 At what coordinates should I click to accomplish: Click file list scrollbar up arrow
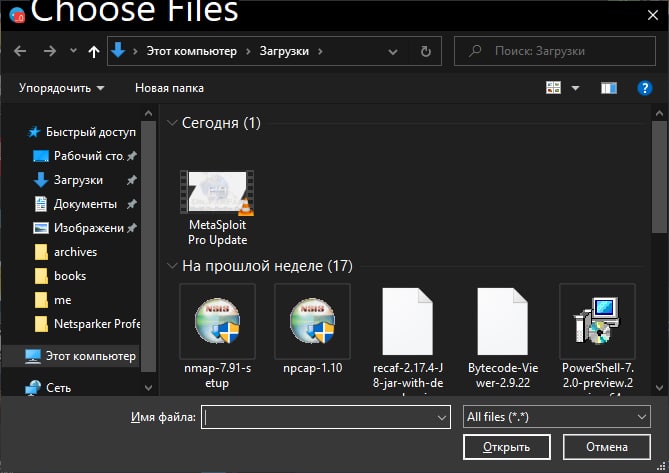point(659,113)
